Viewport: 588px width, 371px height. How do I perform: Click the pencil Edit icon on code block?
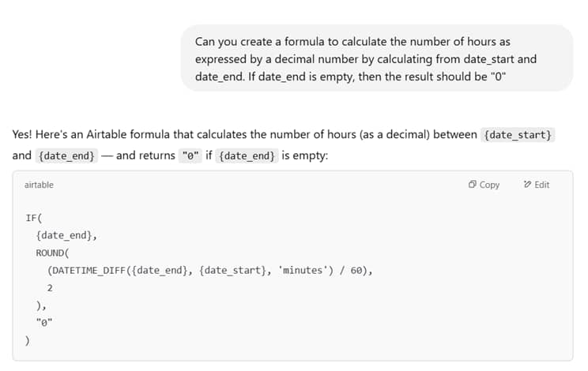[x=527, y=184]
